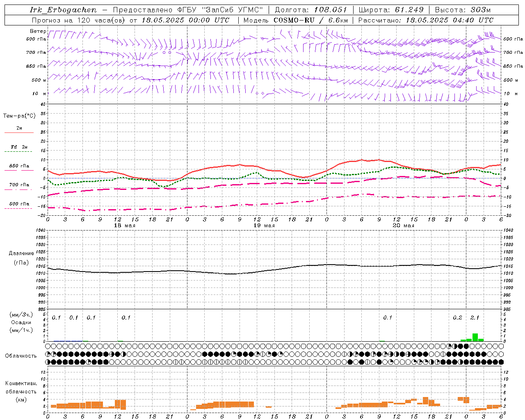Viewport: 525px width, 420px height.
Task: Select the 'Td 2м' dew point legend entry
Action: pyautogui.click(x=19, y=147)
